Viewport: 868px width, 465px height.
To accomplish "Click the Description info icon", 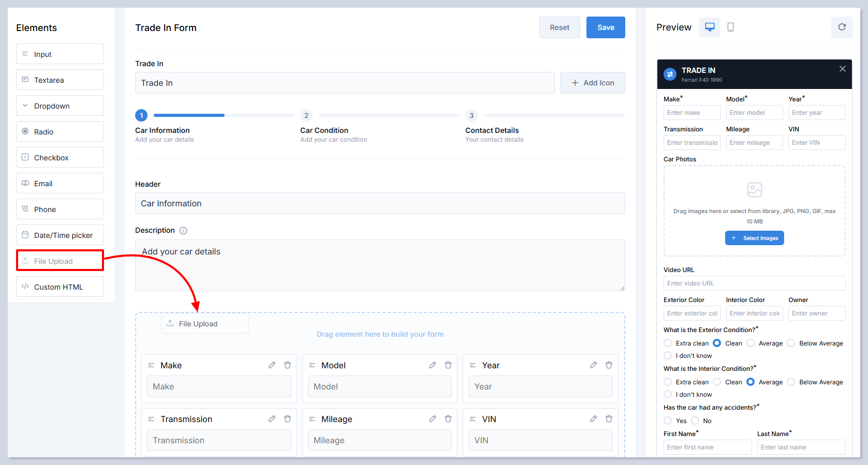I will (x=183, y=231).
